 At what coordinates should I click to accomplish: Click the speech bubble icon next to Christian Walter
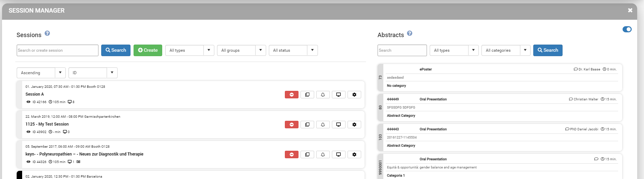click(571, 99)
